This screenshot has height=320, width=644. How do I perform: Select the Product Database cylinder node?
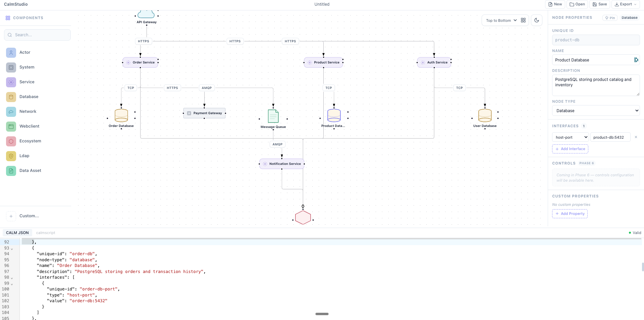(x=334, y=115)
